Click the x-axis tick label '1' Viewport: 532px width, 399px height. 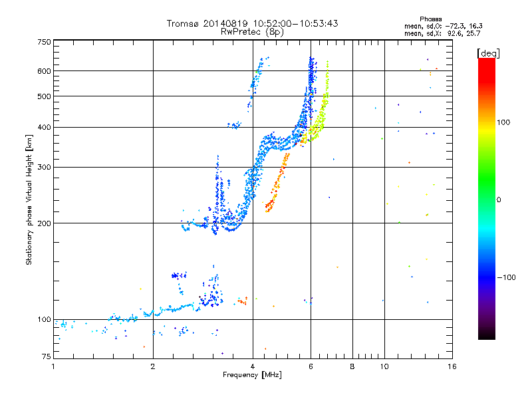53,366
